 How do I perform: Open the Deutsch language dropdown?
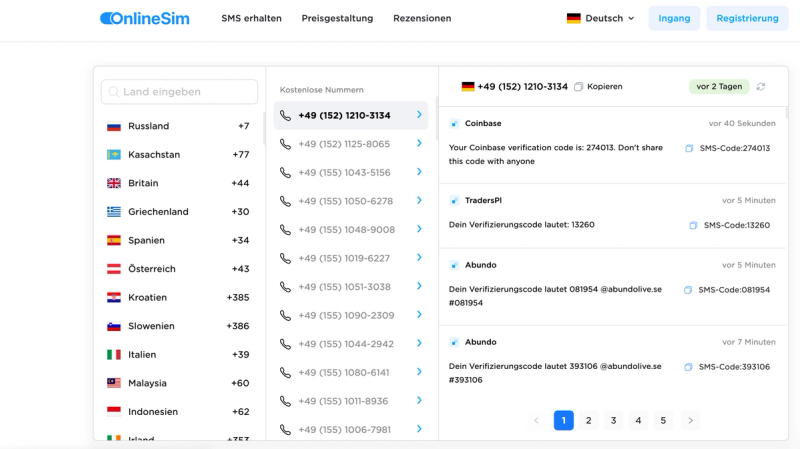coord(601,18)
